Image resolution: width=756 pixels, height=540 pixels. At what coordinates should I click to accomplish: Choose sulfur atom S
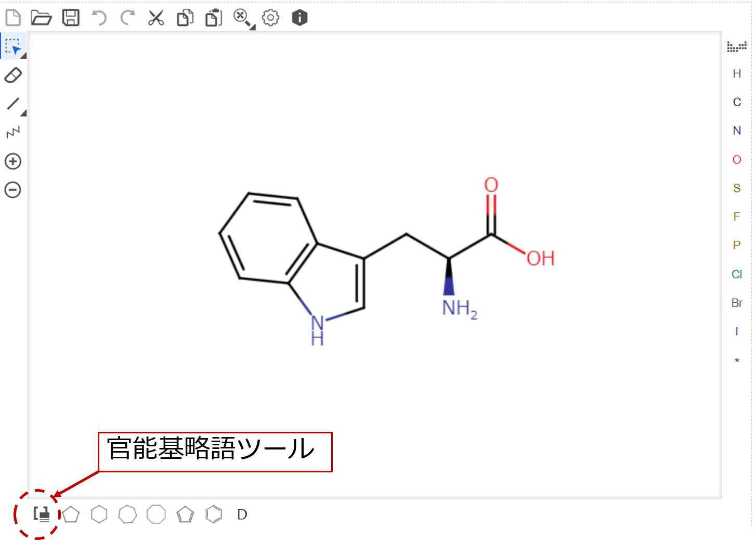tap(737, 188)
